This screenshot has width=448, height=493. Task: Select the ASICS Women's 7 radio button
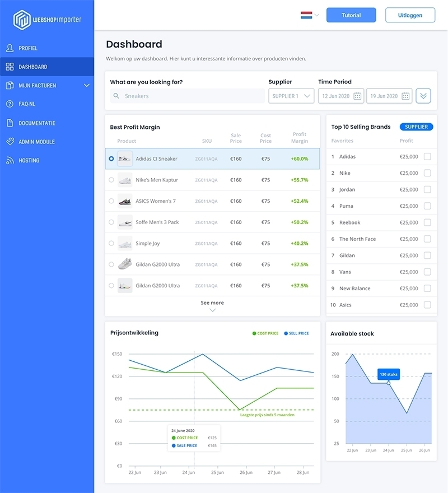click(111, 201)
